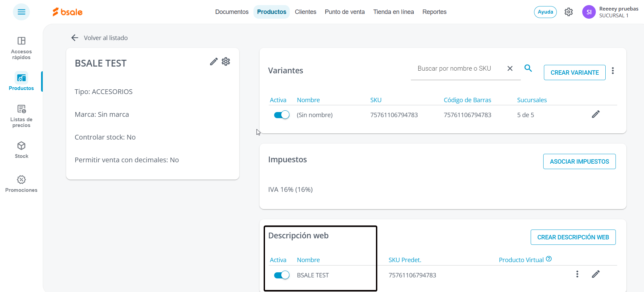Image resolution: width=644 pixels, height=292 pixels.
Task: Open Producto Virtual help icon
Action: tap(549, 259)
